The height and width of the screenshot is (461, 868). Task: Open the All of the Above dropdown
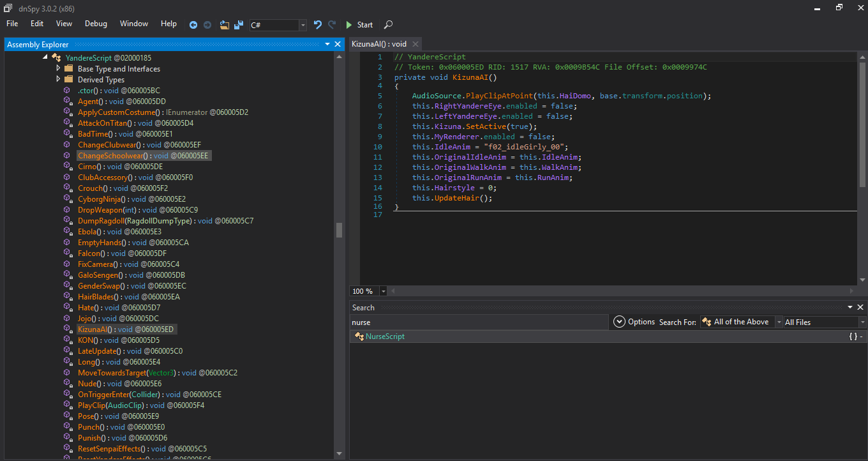(x=779, y=322)
